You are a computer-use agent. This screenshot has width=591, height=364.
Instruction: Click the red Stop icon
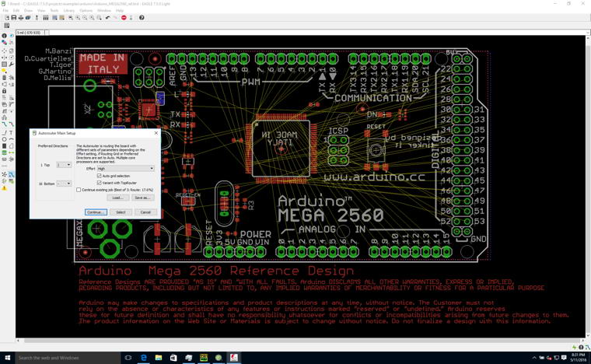(124, 18)
